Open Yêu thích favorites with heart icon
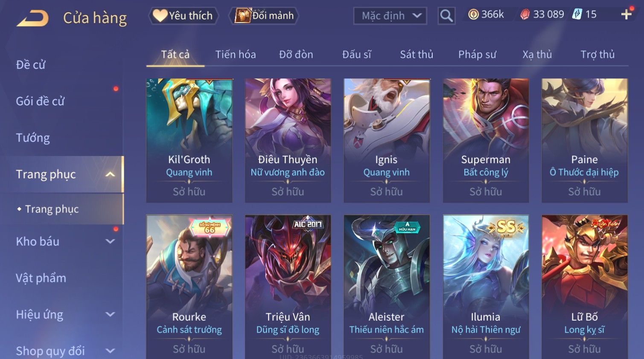 tap(184, 16)
